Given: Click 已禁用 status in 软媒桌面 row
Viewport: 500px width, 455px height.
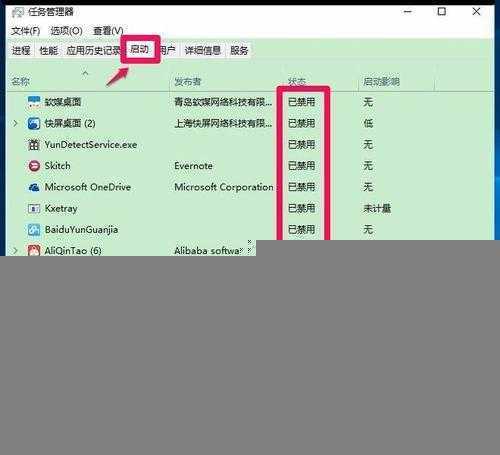Looking at the screenshot, I should [302, 102].
